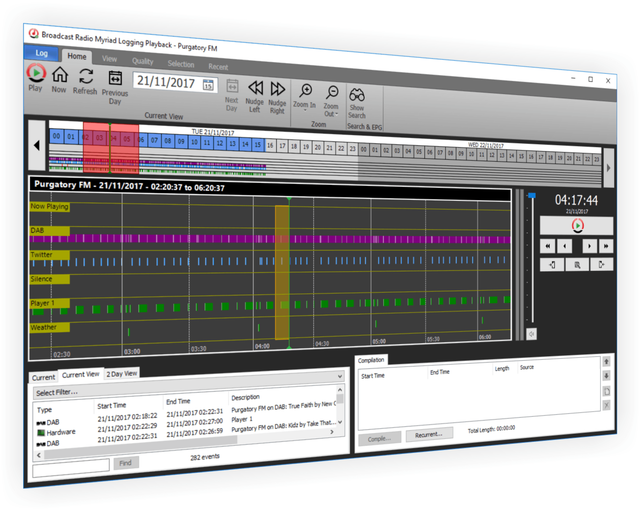The image size is (640, 512).
Task: Switch to the Quality ribbon tab
Action: (x=143, y=60)
